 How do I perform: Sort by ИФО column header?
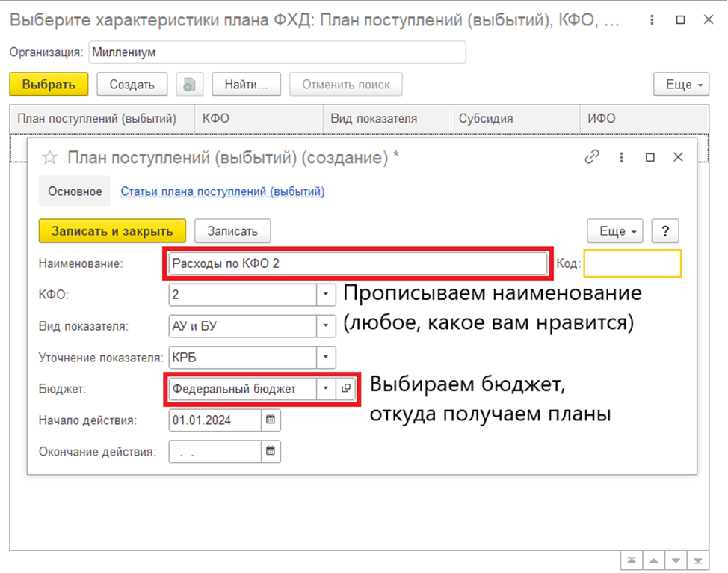click(644, 119)
